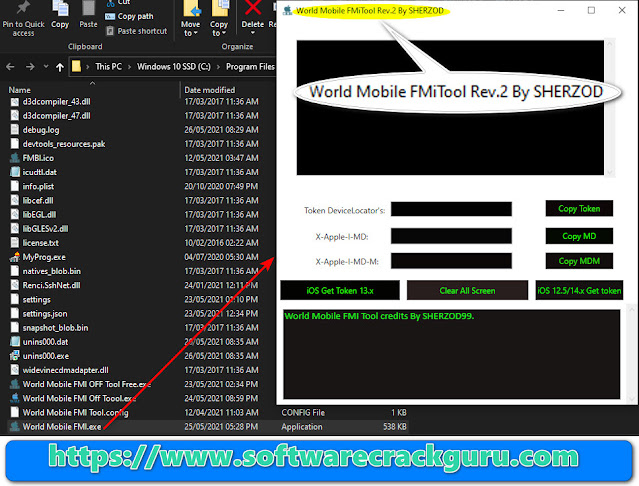
Task: Click the X-Apple-I-MD input field
Action: [x=451, y=236]
